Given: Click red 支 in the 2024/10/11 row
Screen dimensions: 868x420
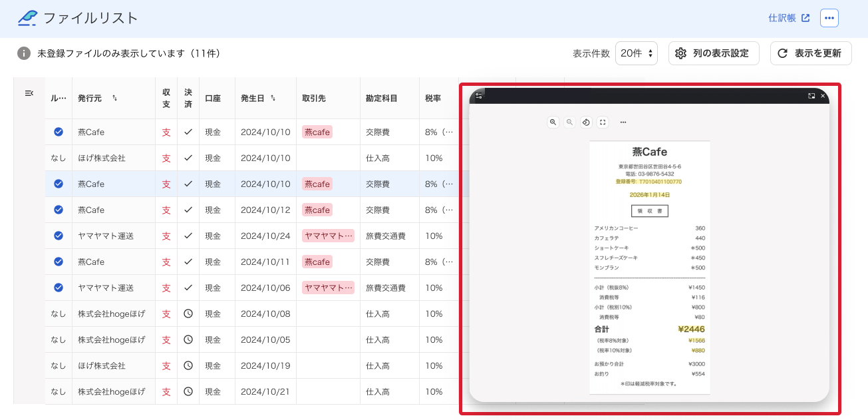Looking at the screenshot, I should [166, 262].
